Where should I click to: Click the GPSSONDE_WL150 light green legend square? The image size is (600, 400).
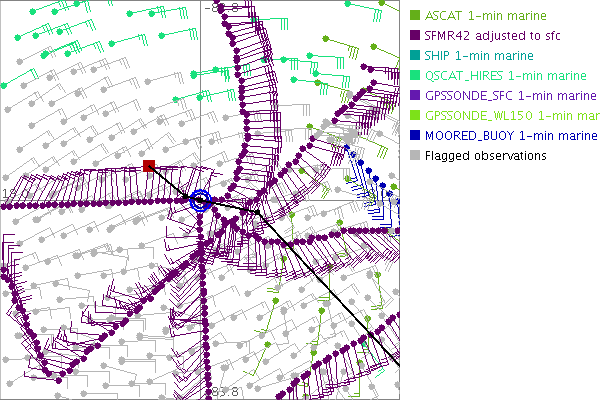click(415, 116)
